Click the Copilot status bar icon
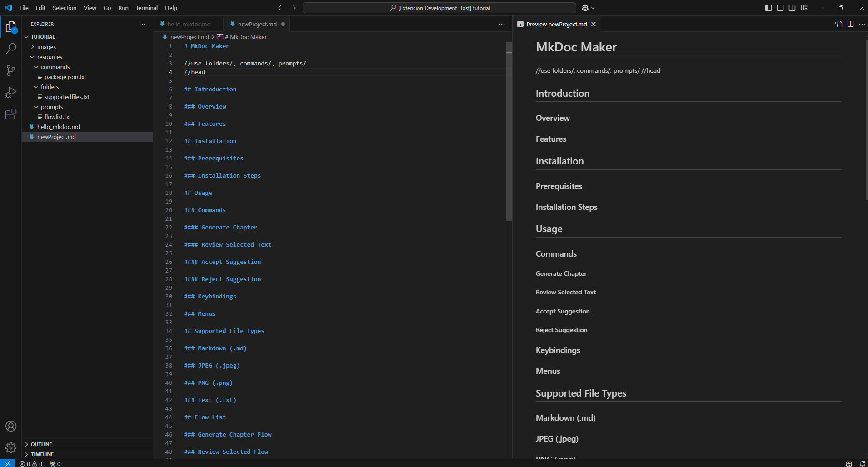The height and width of the screenshot is (467, 868). (848, 464)
